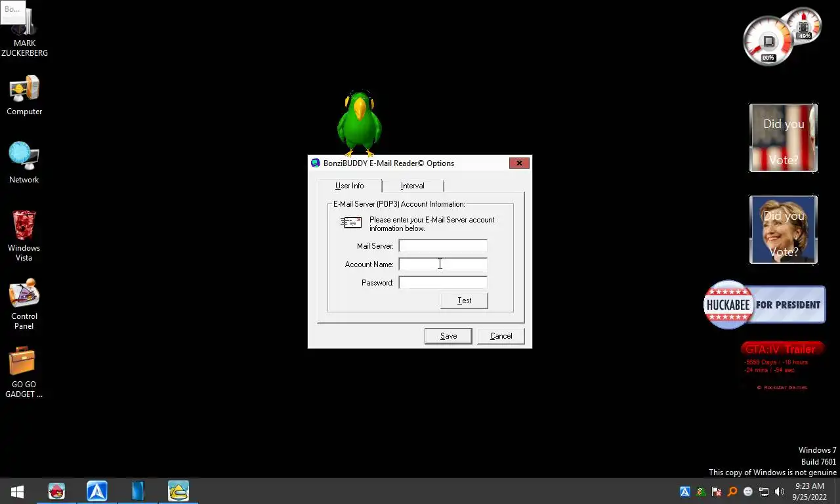The image size is (840, 504).
Task: Open the Windows Vista recycle bin icon
Action: click(x=24, y=235)
